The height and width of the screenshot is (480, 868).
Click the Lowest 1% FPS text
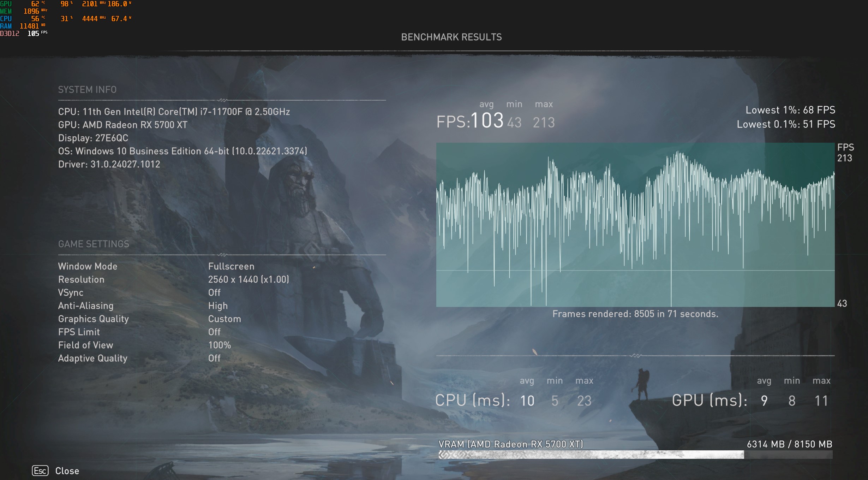790,110
